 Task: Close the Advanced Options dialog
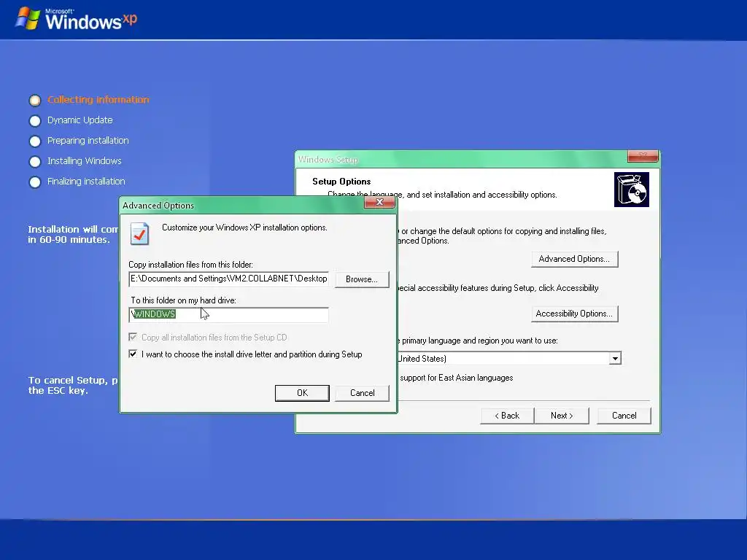point(379,203)
